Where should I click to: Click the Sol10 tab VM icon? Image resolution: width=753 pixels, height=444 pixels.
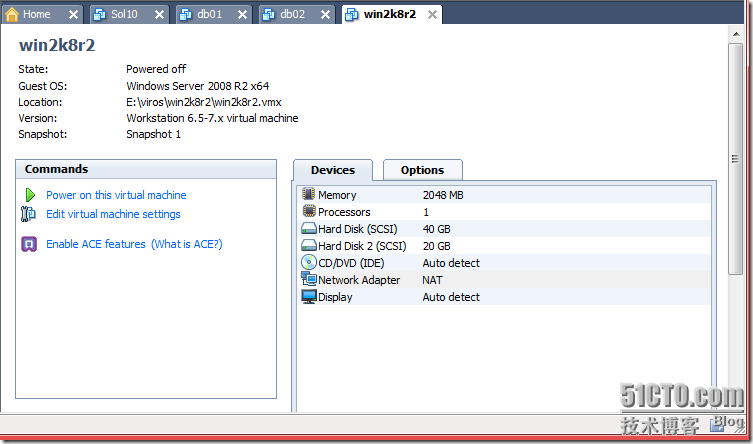point(99,15)
